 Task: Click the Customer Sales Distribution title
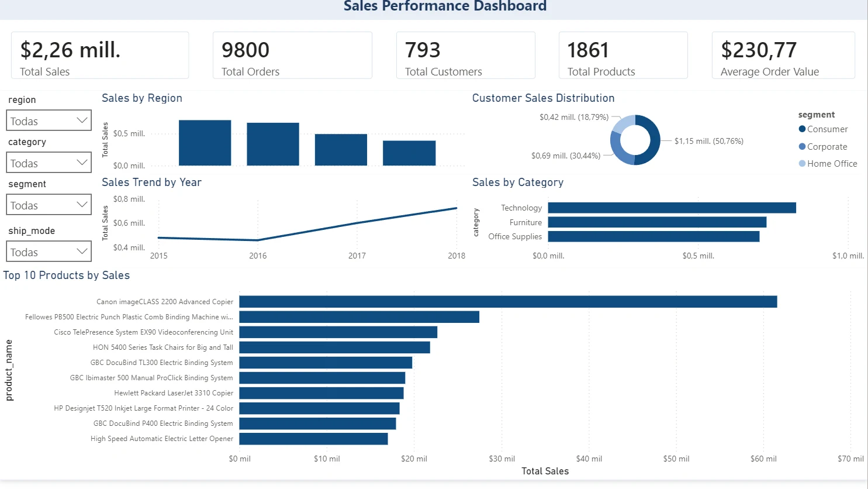[544, 98]
